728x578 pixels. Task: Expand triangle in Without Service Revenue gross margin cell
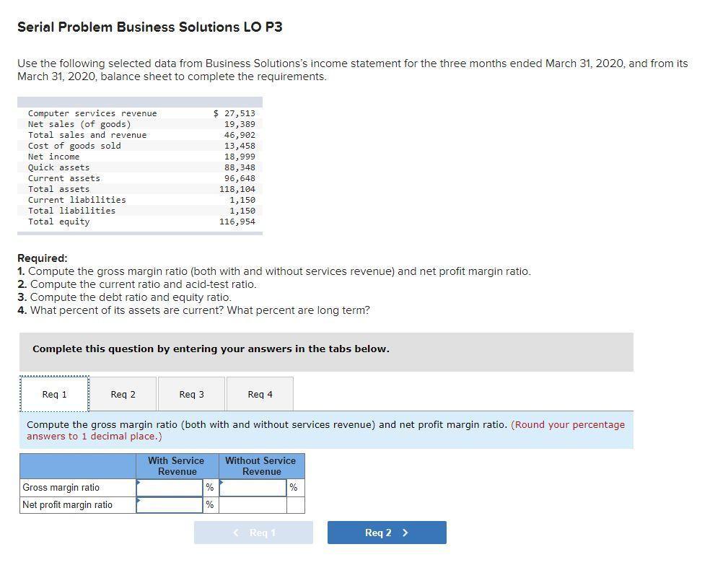click(x=222, y=481)
